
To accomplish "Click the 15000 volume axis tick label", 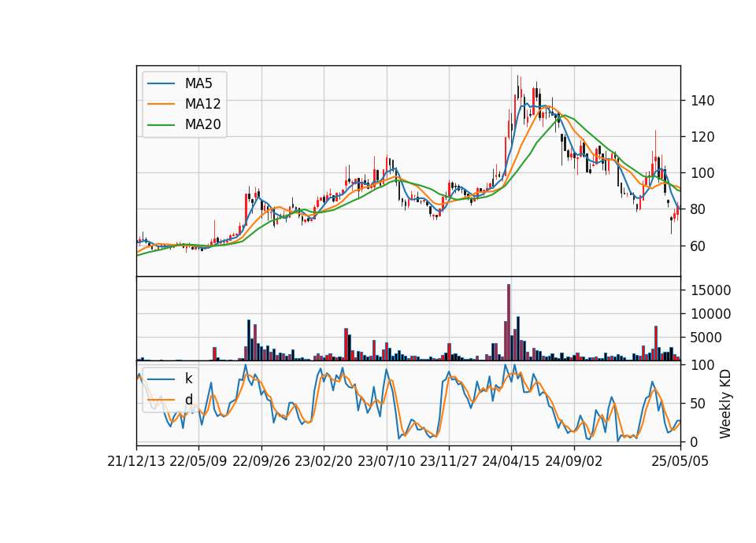I will [x=710, y=290].
